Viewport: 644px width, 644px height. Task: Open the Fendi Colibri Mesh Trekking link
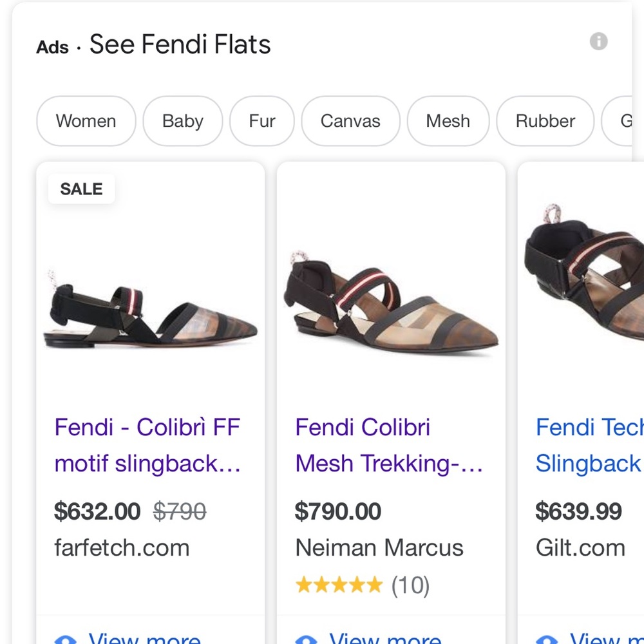pos(389,445)
